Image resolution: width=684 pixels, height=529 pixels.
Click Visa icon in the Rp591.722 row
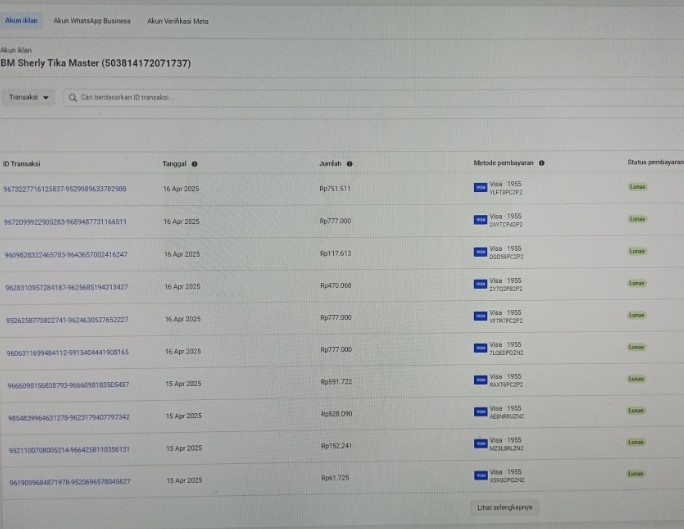pyautogui.click(x=481, y=380)
